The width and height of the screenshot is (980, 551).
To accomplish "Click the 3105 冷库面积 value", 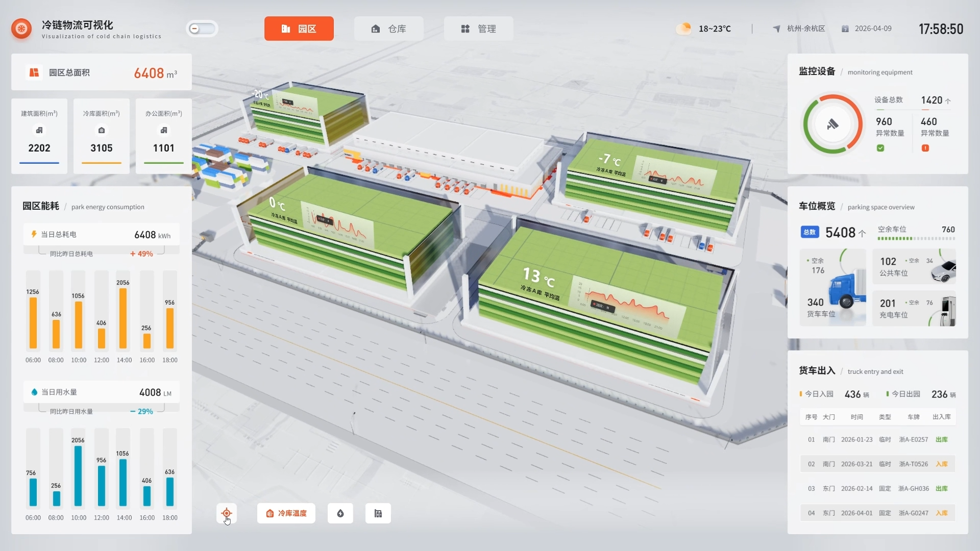I will click(x=102, y=148).
